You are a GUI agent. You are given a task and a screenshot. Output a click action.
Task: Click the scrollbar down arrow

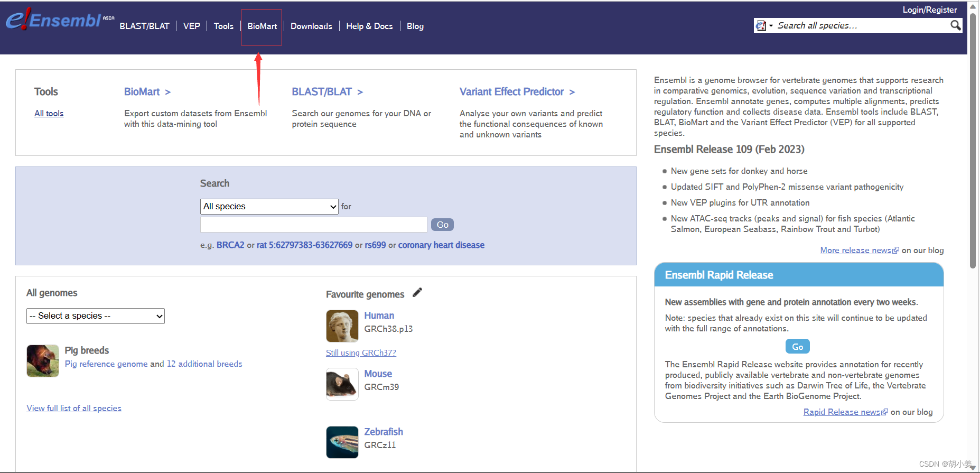tap(973, 468)
